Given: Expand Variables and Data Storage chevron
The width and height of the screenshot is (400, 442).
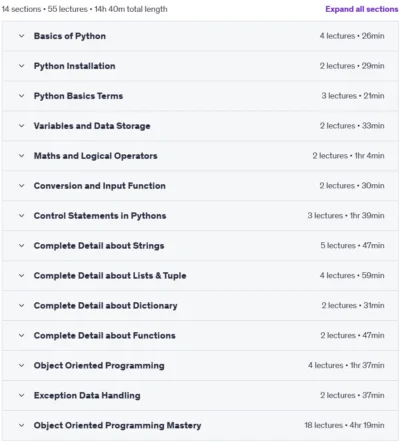Looking at the screenshot, I should [21, 126].
